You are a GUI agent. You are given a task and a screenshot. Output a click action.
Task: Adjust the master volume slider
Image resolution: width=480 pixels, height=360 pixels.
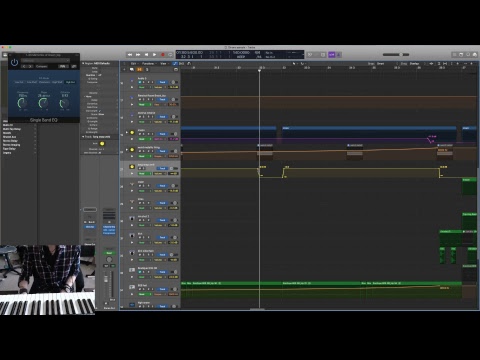tap(396, 55)
